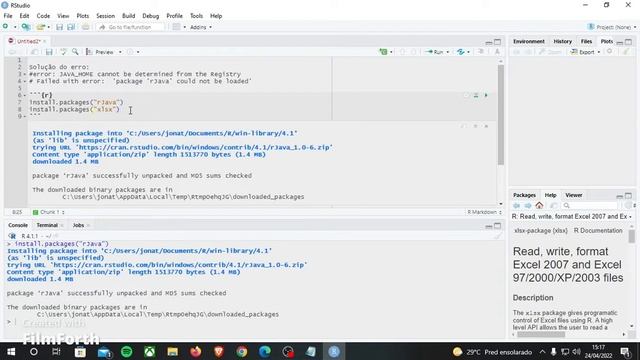Viewport: 640px width, 360px height.
Task: Switch to the Viewer tab
Action: click(573, 195)
